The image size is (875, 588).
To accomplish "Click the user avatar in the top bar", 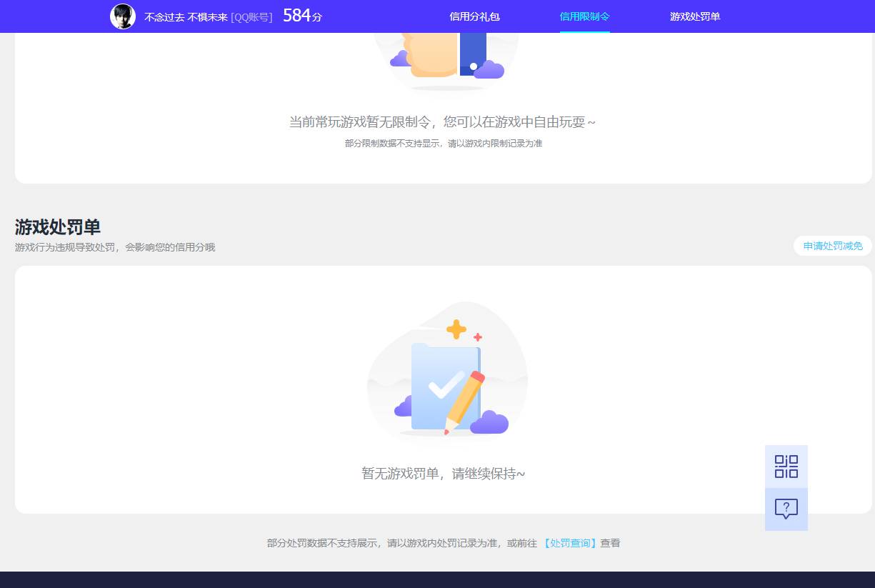I will (122, 16).
